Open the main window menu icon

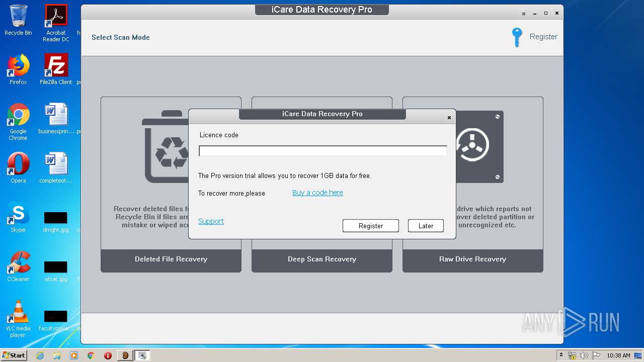524,14
